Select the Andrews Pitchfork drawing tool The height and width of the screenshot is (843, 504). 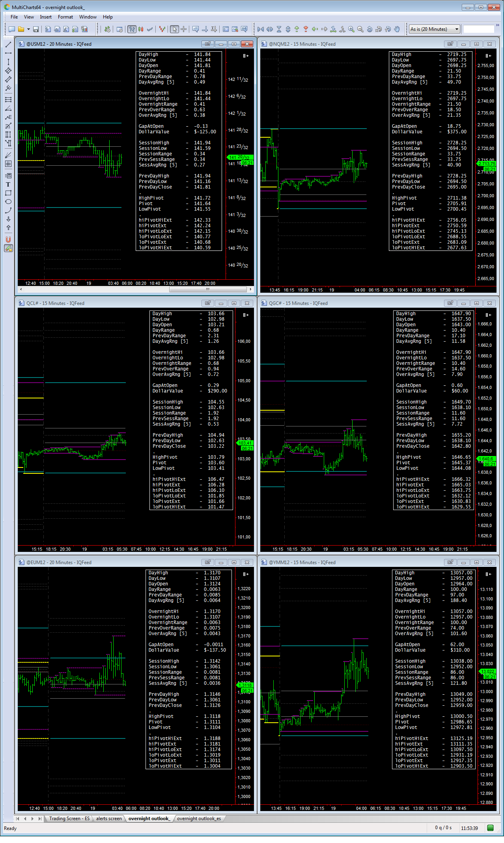[x=8, y=88]
